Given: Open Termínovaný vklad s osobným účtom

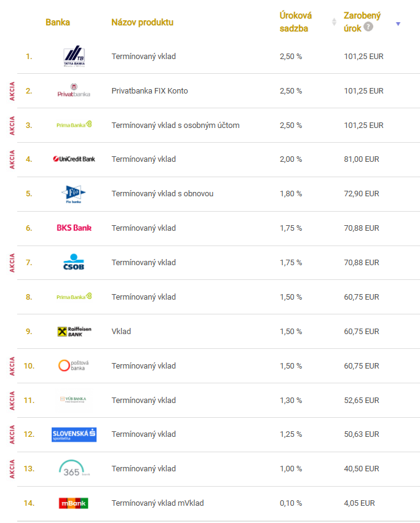Looking at the screenshot, I should point(175,126).
